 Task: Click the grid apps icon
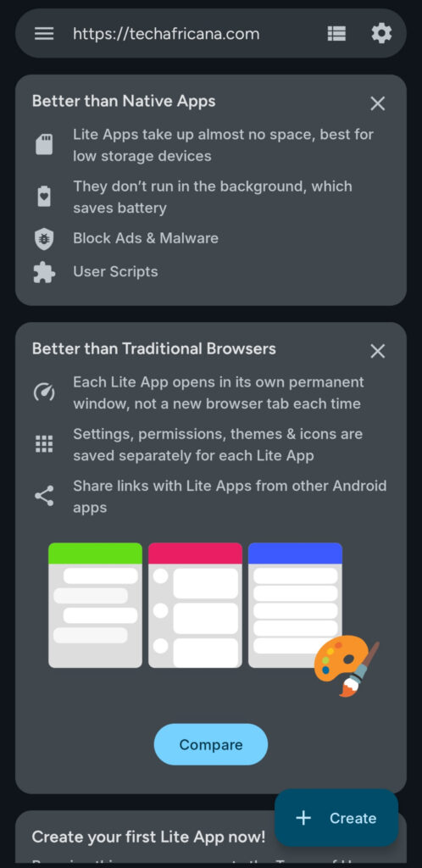point(44,444)
